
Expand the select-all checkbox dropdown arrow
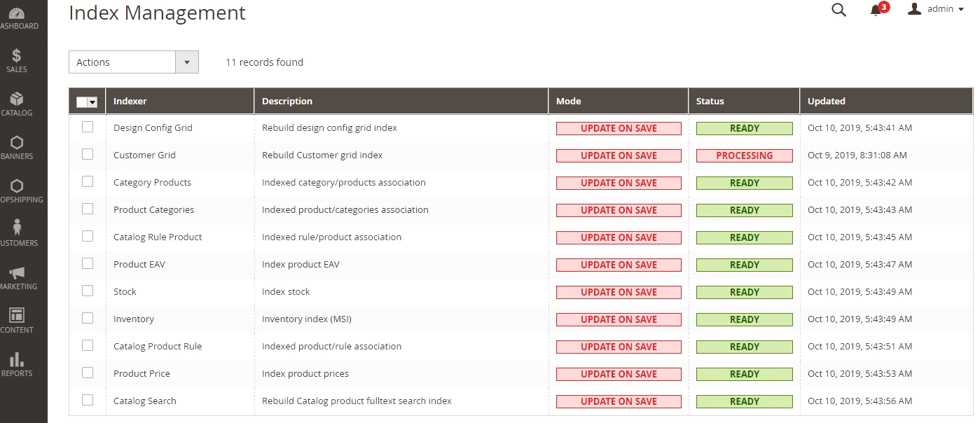(x=93, y=102)
